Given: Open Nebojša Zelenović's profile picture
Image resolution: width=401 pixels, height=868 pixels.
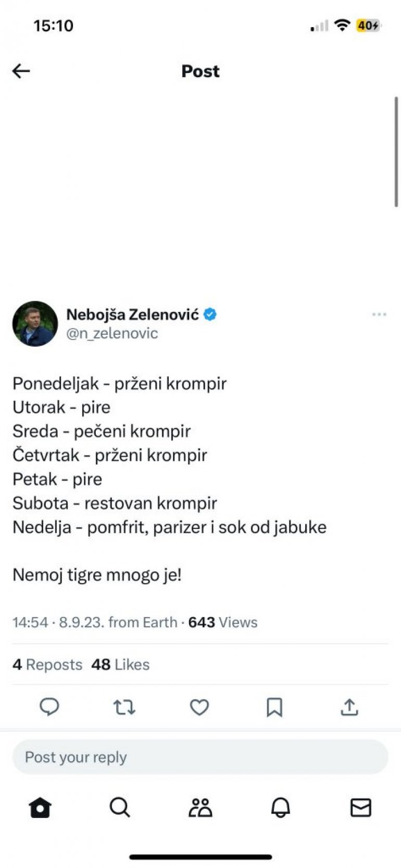Looking at the screenshot, I should [x=35, y=323].
